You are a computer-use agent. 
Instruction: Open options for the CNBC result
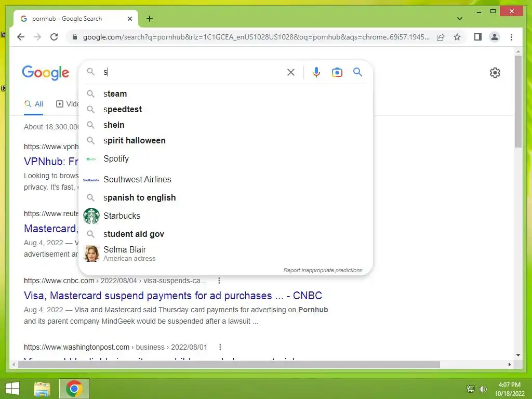tap(219, 281)
